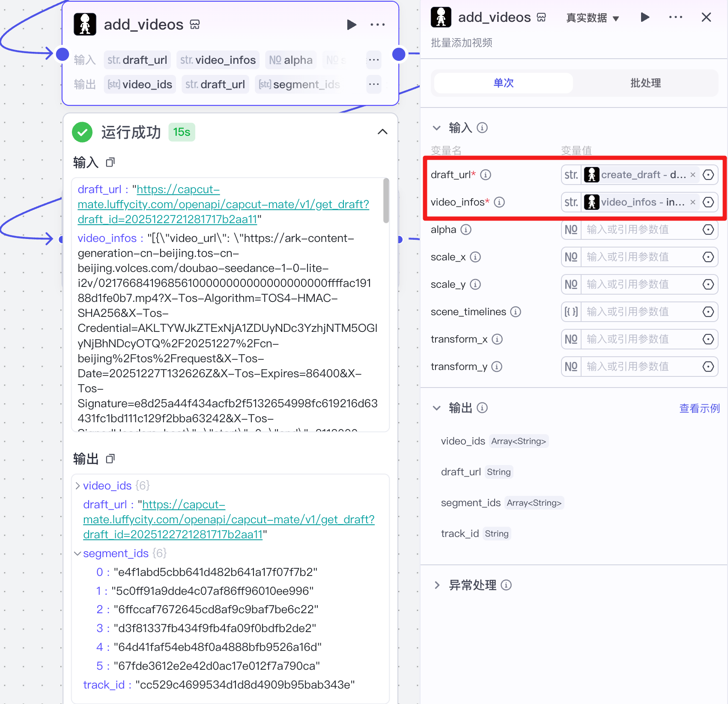728x704 pixels.
Task: Click the badge icon beside side panel title
Action: (542, 17)
